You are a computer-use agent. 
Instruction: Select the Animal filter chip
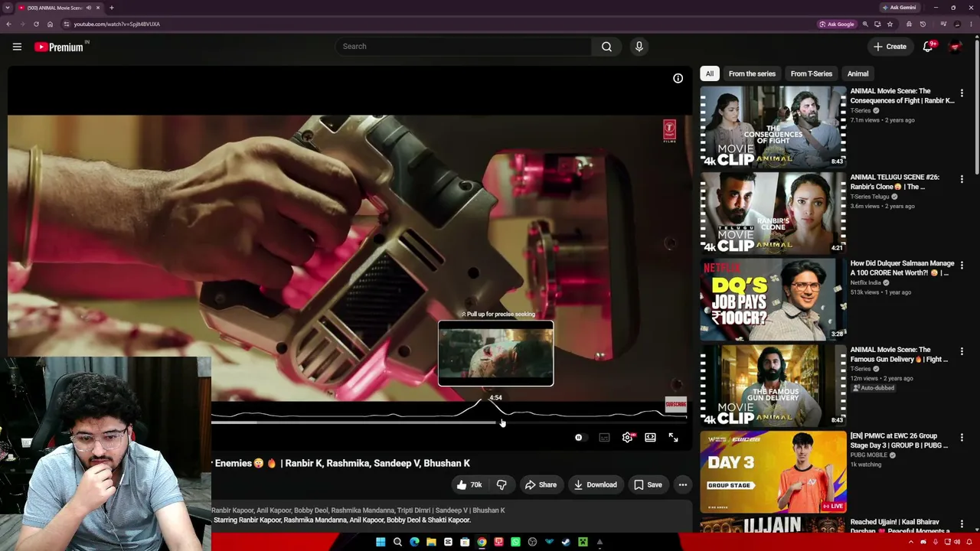pos(857,73)
